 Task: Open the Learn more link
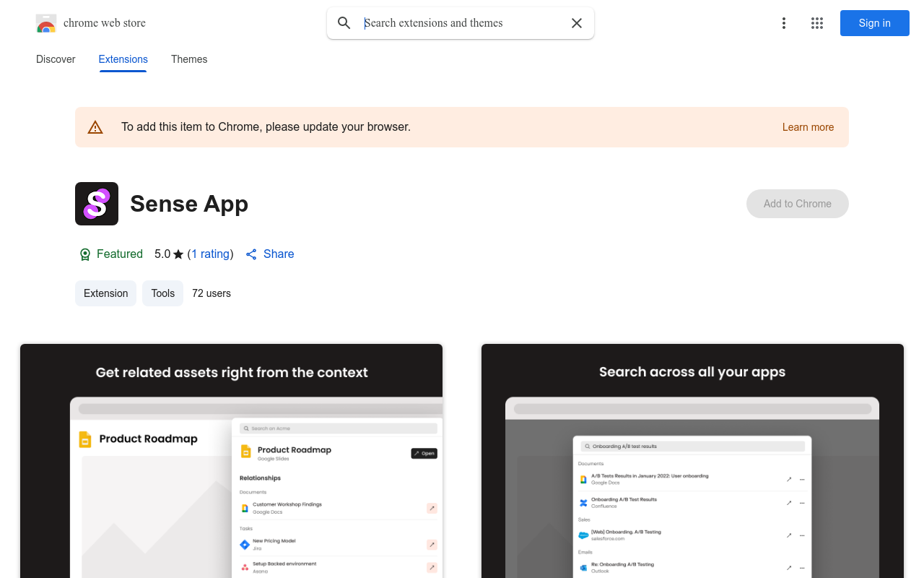[x=808, y=127]
